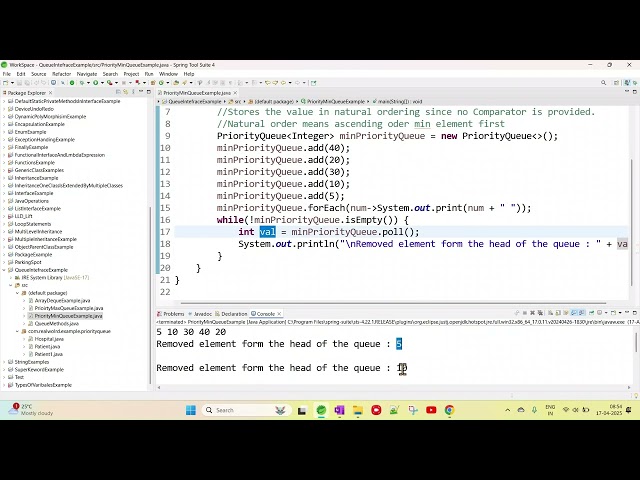Toggle Show Console on standard output change
Screen dimensions: 640x480
coord(574,313)
